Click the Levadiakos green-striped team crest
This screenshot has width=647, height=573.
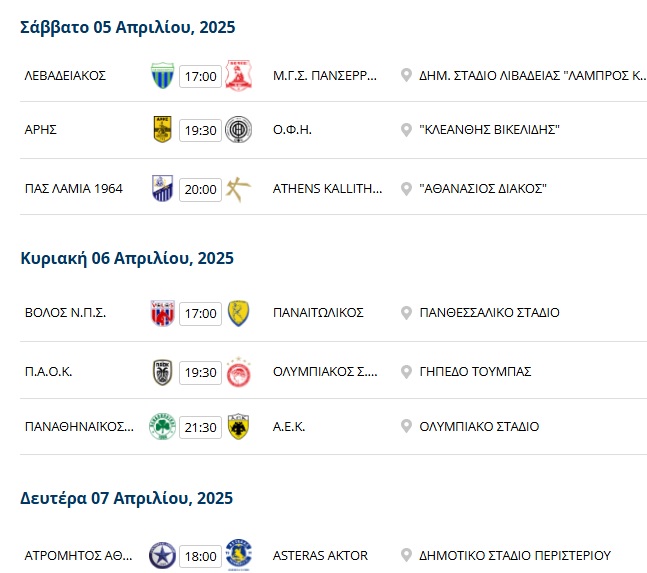[163, 76]
